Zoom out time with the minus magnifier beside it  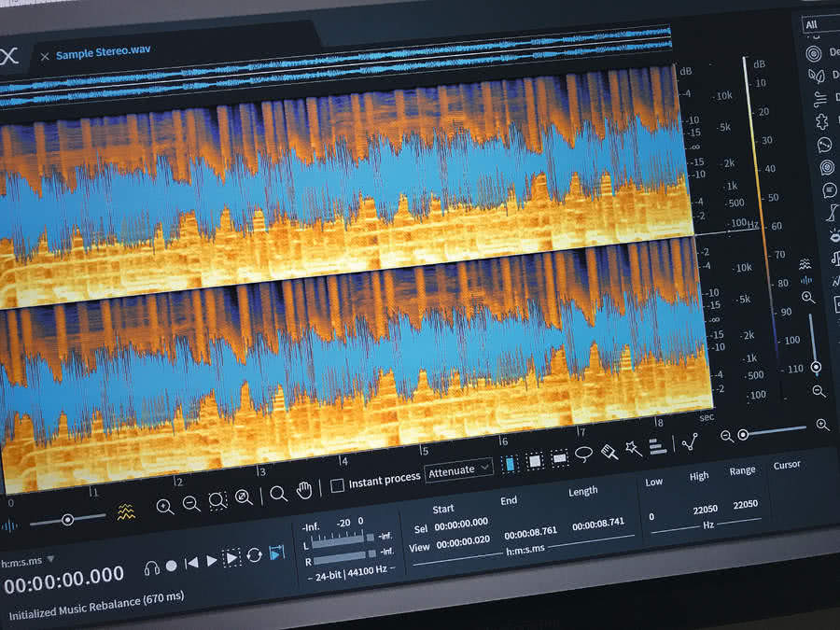tap(191, 504)
